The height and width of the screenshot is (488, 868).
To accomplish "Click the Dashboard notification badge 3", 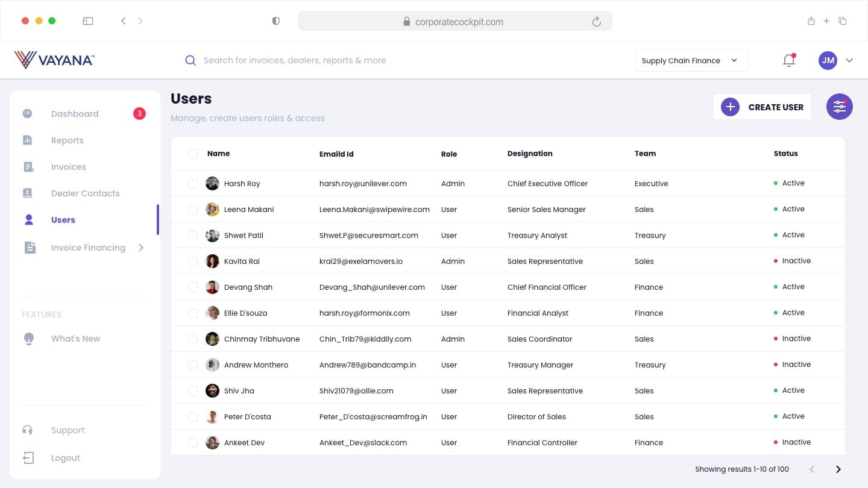I will 139,113.
